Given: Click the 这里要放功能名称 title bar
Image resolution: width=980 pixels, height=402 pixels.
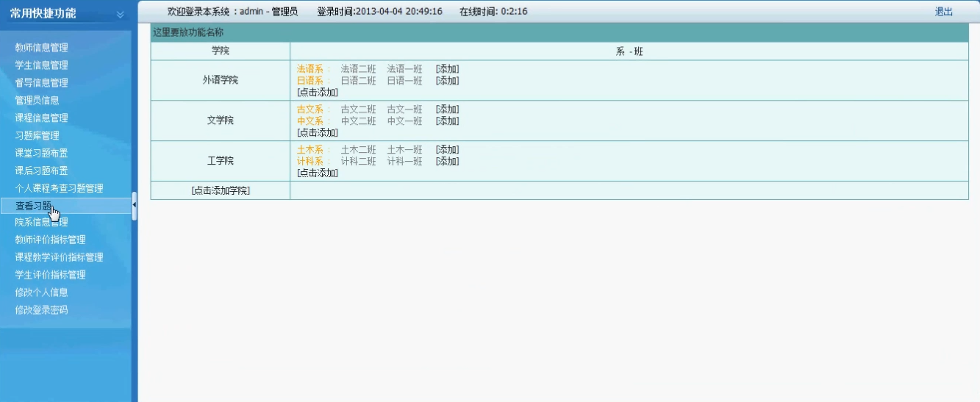Looking at the screenshot, I should 559,33.
